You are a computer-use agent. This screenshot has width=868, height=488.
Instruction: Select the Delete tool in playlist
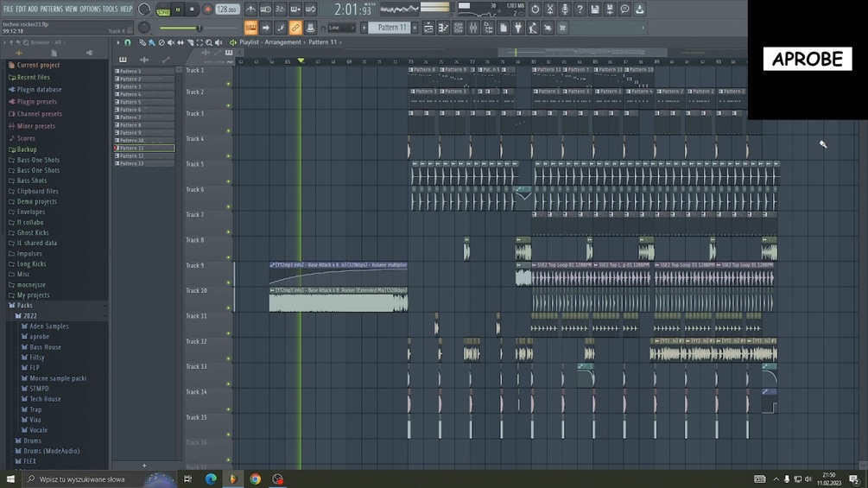pyautogui.click(x=162, y=42)
